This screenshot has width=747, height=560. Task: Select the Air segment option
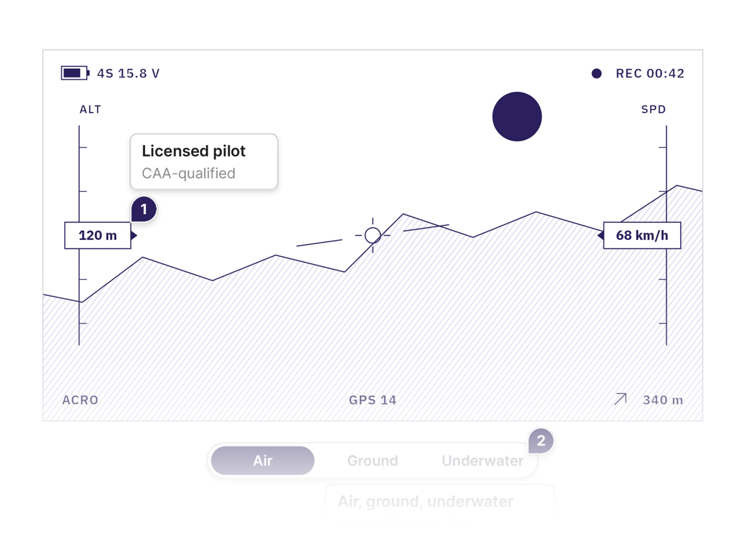point(263,461)
